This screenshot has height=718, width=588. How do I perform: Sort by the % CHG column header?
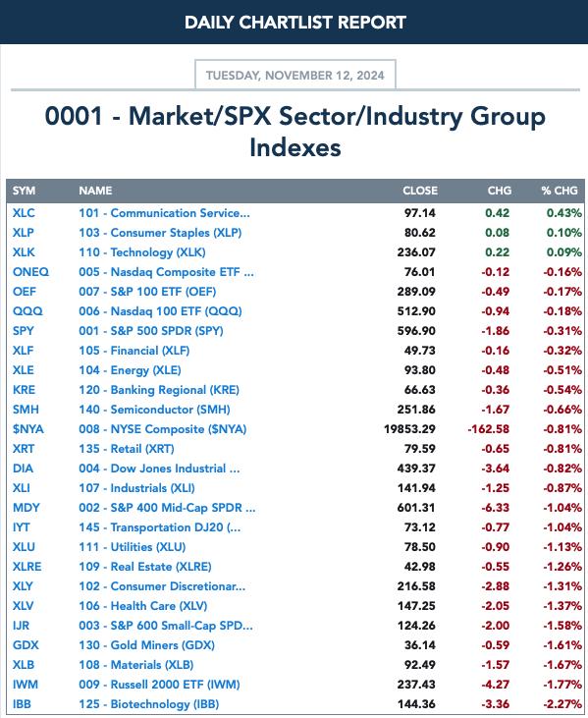560,191
